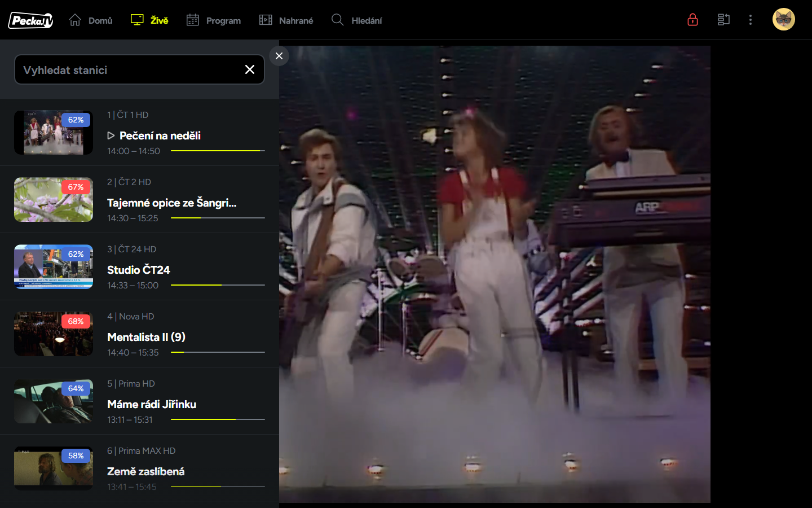Open the user avatar profile
Image resolution: width=812 pixels, height=508 pixels.
pos(784,19)
